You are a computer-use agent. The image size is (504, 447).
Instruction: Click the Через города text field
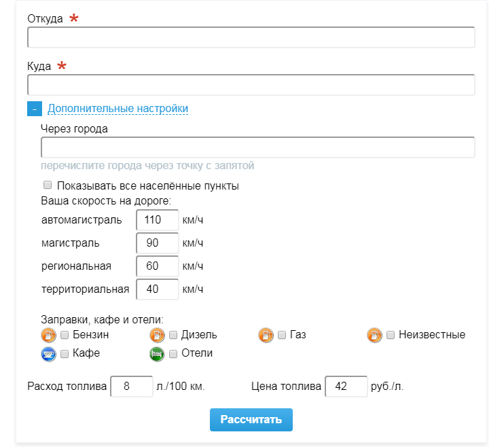(258, 147)
